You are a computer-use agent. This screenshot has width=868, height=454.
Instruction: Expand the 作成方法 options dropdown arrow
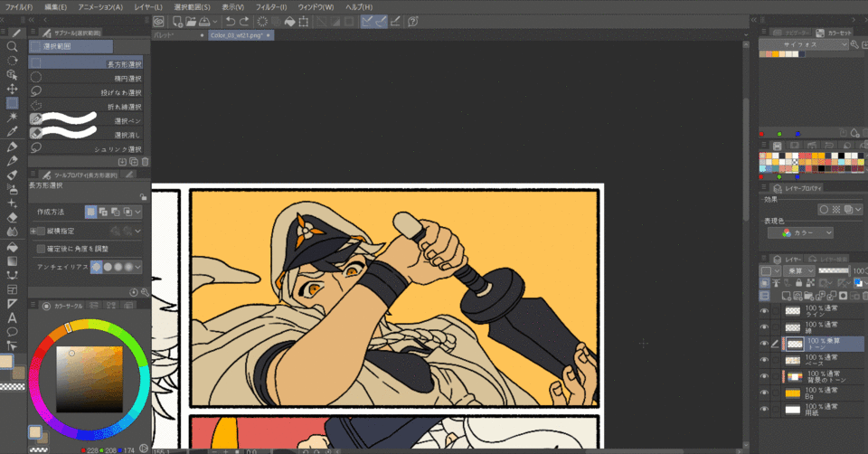tap(137, 212)
